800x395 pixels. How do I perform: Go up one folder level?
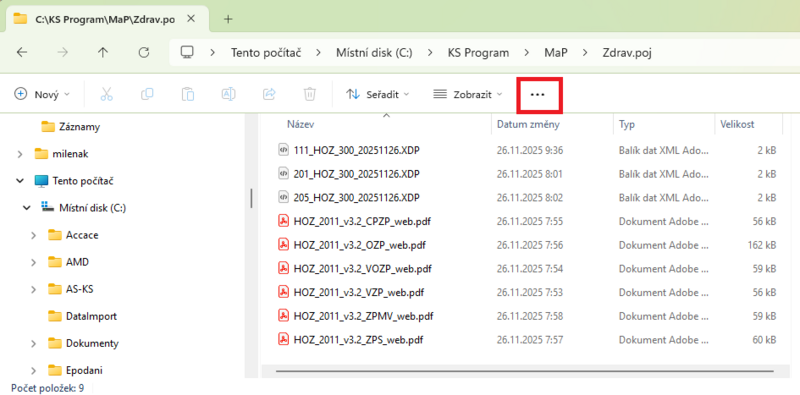coord(103,52)
